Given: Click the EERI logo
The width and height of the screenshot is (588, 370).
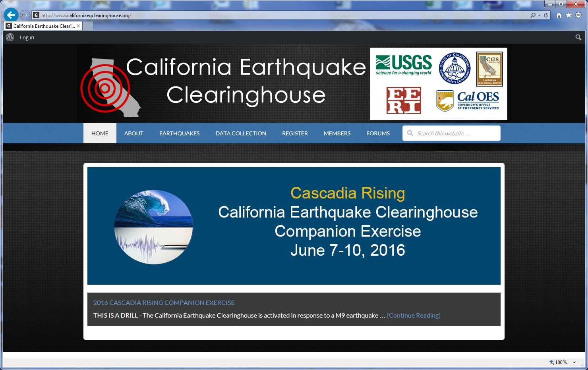Looking at the screenshot, I should pyautogui.click(x=404, y=100).
